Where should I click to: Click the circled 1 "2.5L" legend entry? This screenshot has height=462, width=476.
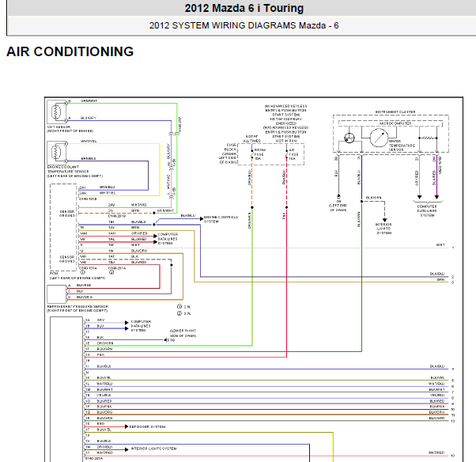(184, 307)
